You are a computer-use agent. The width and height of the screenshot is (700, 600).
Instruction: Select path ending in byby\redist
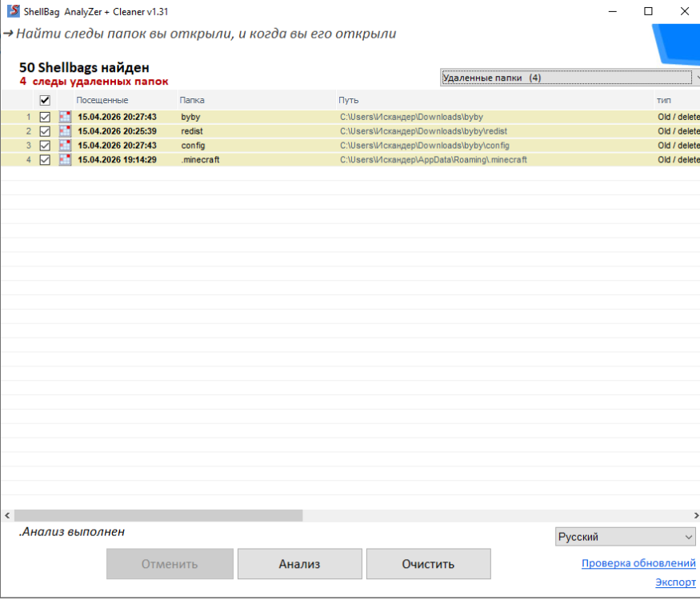[x=424, y=131]
